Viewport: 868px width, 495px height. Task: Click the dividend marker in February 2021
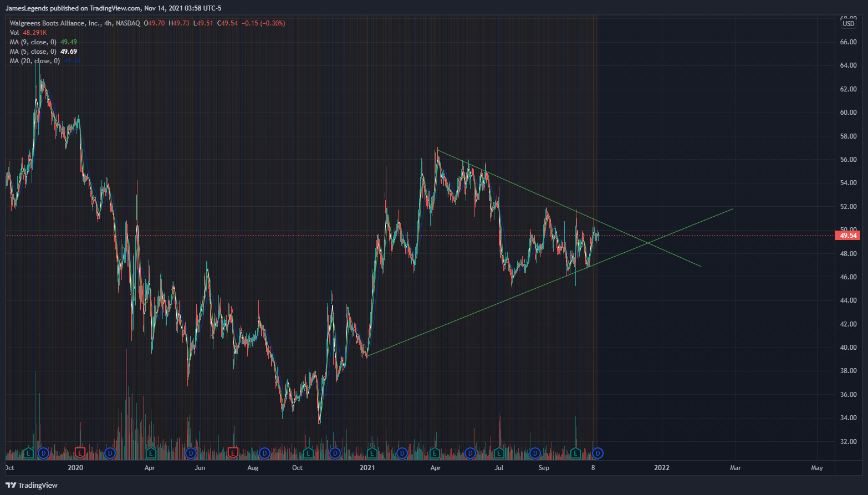402,453
